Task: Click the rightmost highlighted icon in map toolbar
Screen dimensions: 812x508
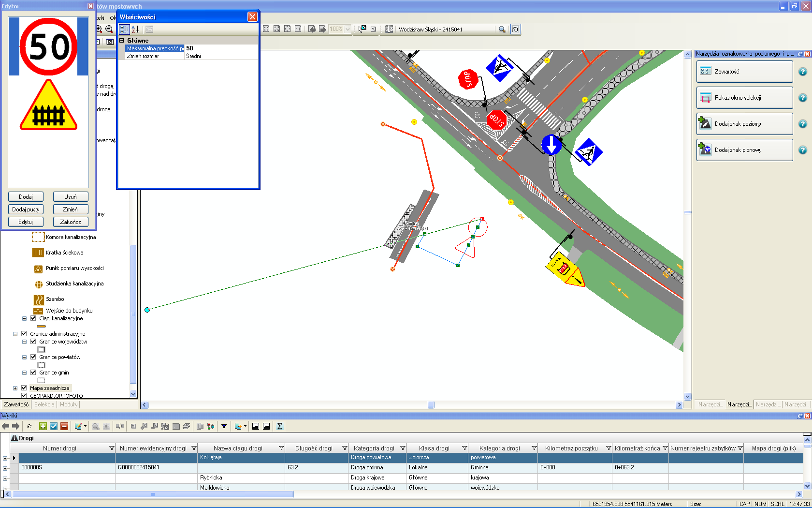Action: pos(516,30)
